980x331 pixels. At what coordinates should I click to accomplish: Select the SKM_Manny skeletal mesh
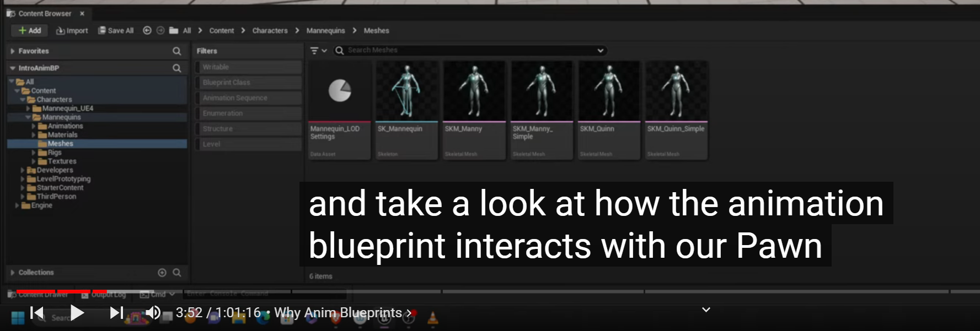click(x=474, y=110)
